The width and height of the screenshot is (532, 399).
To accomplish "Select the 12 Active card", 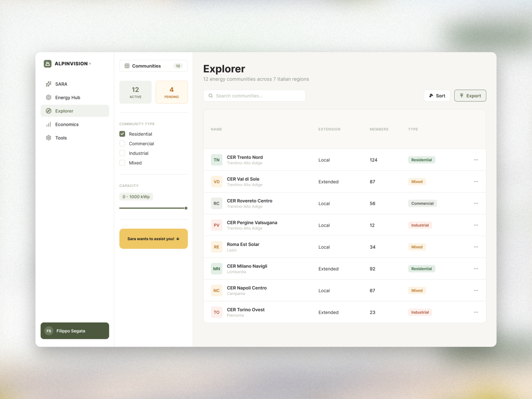I will [135, 92].
